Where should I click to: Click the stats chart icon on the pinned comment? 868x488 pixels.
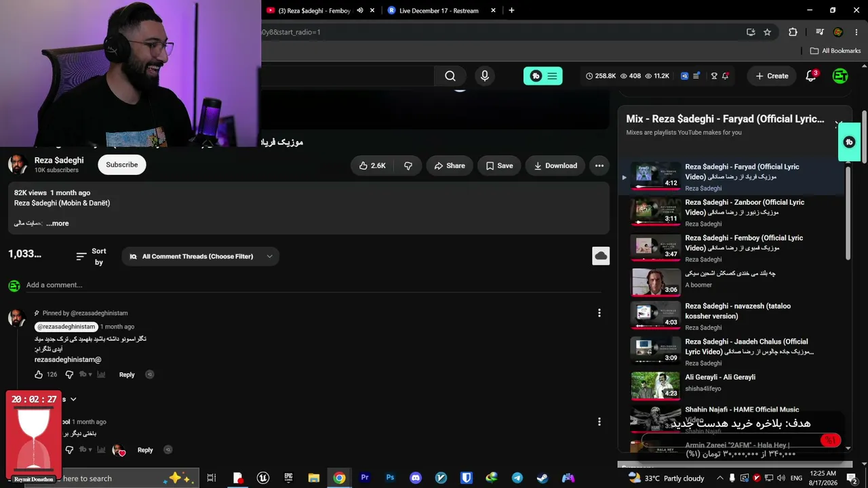(x=101, y=374)
